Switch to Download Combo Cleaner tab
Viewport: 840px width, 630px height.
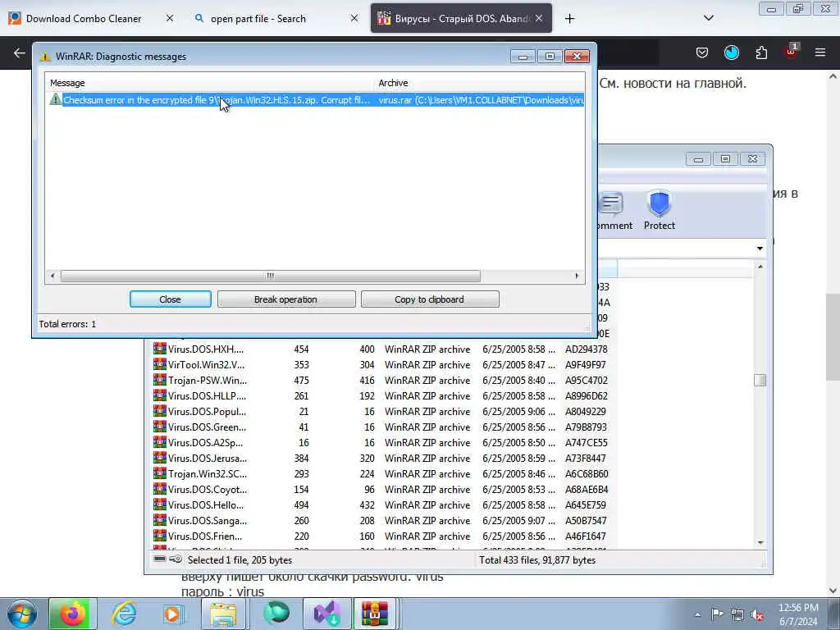[84, 18]
